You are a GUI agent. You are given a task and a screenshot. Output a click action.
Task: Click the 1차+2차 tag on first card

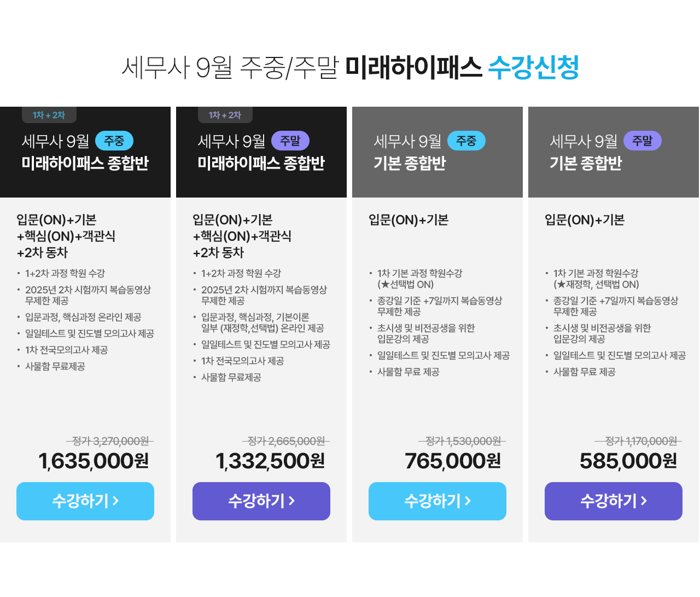[x=49, y=115]
